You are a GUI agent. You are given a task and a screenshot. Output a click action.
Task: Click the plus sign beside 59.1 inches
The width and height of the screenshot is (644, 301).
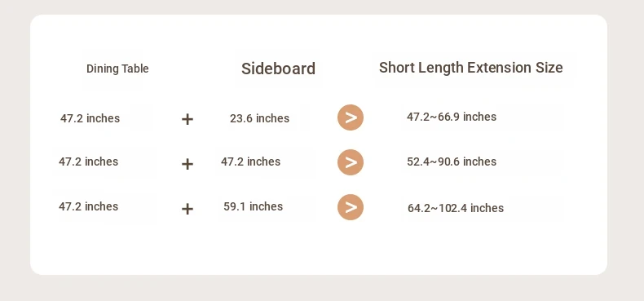tap(187, 210)
